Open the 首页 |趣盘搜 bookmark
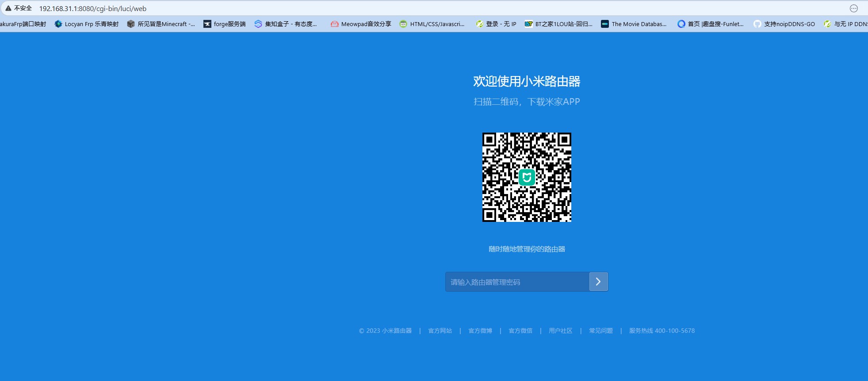Screen dimensions: 868x381 tap(711, 24)
